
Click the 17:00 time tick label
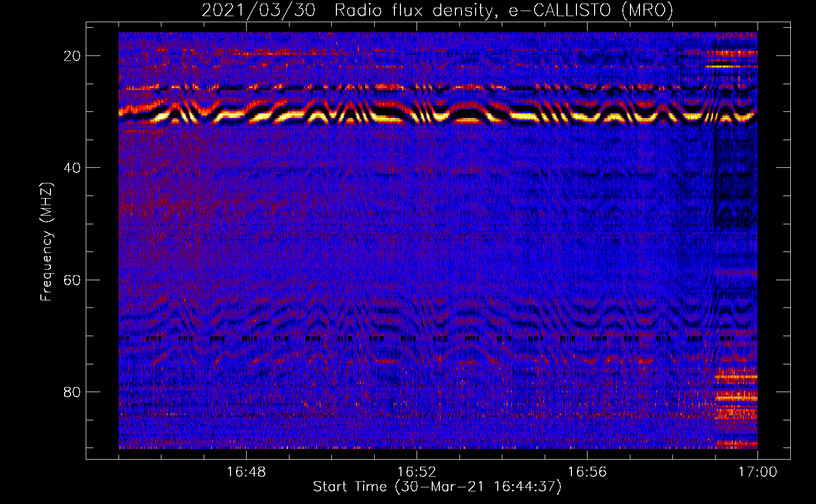(757, 472)
